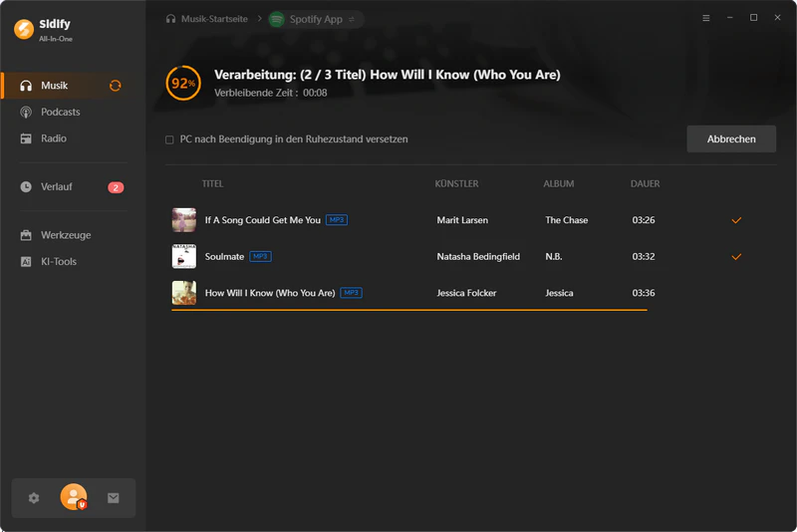Click Verbleibende Zeit 00:08 text
Viewport: 797px width, 532px height.
[x=270, y=93]
